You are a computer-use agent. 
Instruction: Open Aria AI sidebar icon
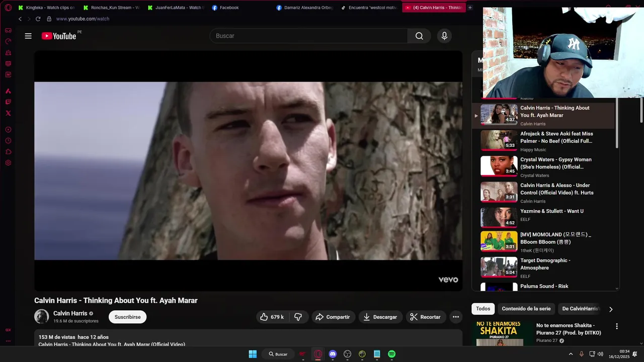click(x=8, y=91)
